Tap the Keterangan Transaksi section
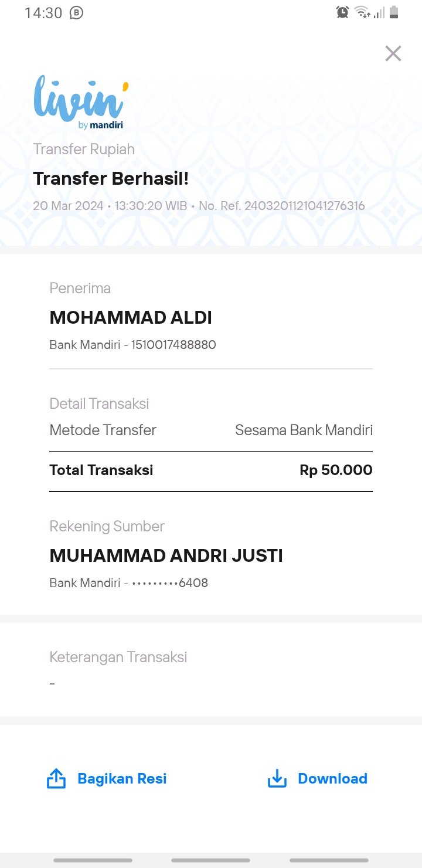 [211, 670]
